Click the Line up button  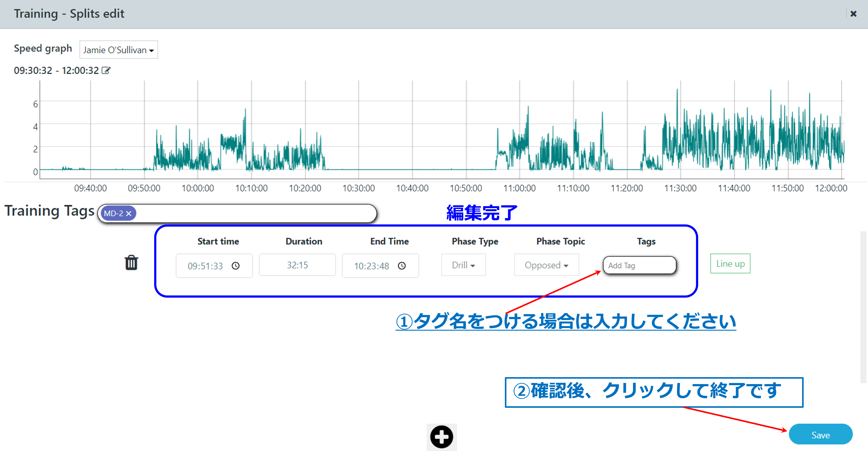click(x=730, y=264)
